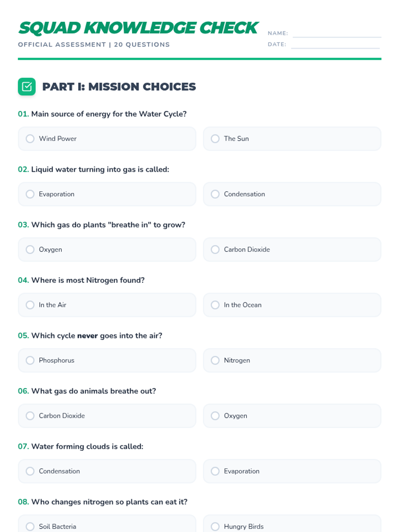Choose Oxygen for question 06
399x532 pixels.
point(215,416)
